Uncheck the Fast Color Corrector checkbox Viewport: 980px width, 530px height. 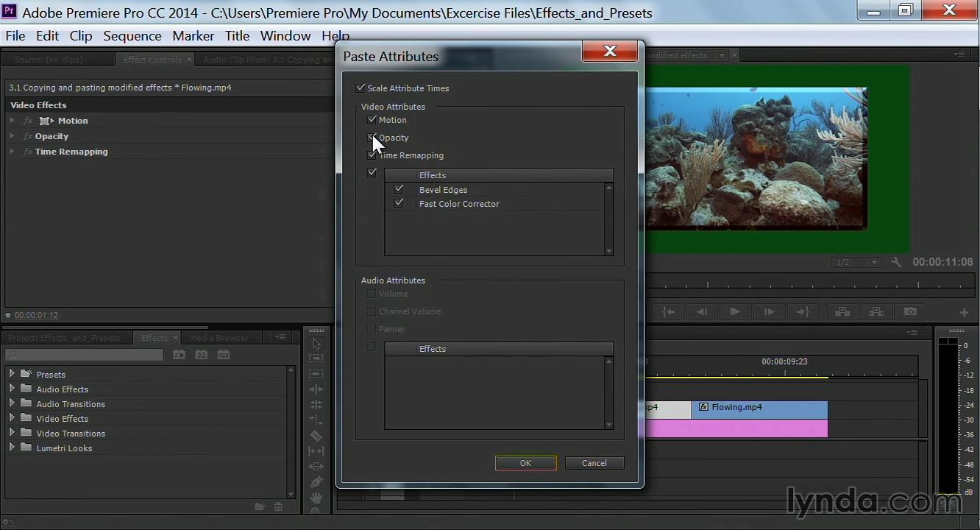click(399, 204)
